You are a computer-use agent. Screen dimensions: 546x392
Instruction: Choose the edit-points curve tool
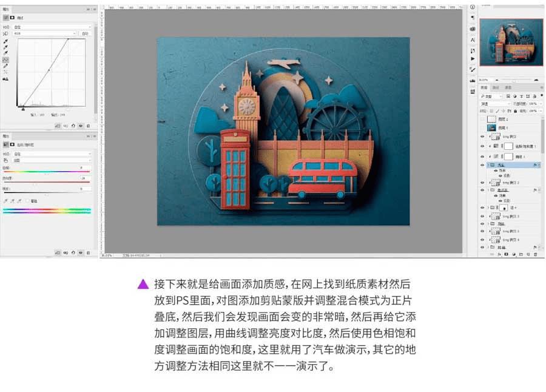click(5, 60)
